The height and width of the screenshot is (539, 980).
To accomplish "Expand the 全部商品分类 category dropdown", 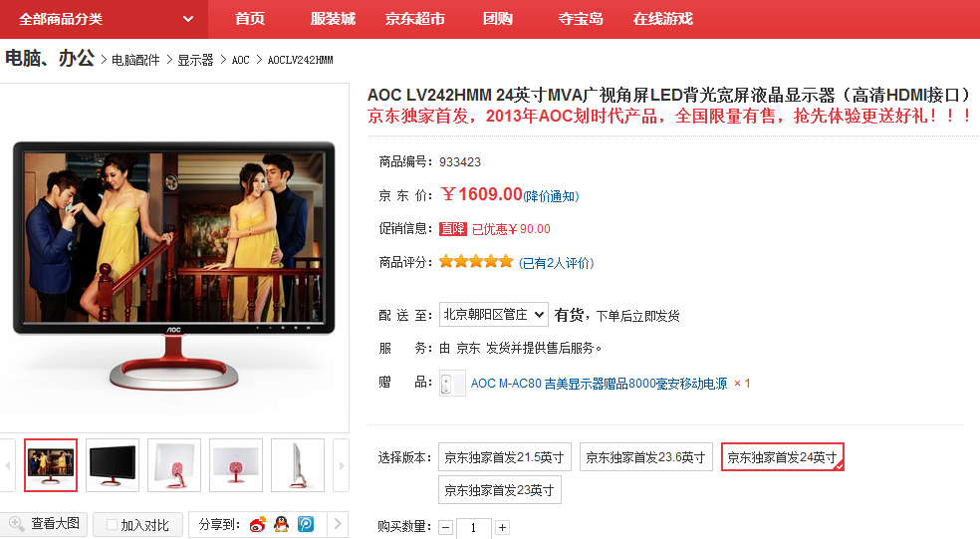I will [104, 19].
